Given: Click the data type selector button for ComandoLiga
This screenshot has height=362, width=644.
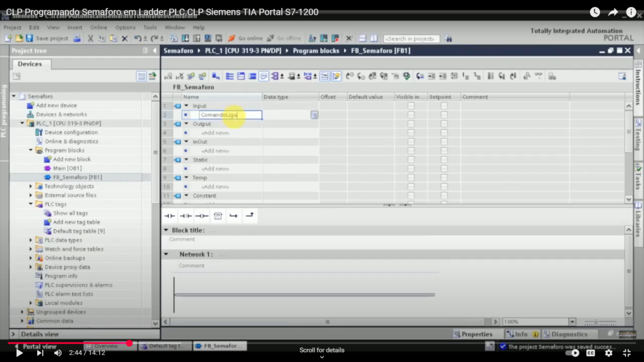Looking at the screenshot, I should (x=314, y=115).
